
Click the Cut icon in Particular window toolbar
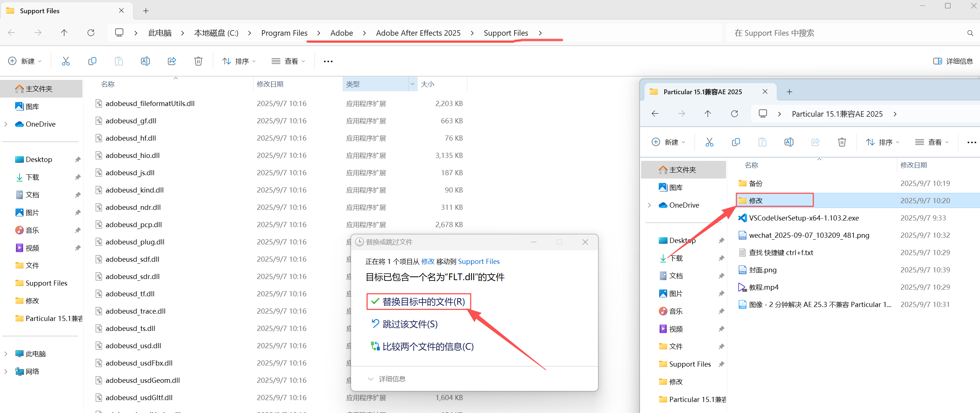[710, 142]
